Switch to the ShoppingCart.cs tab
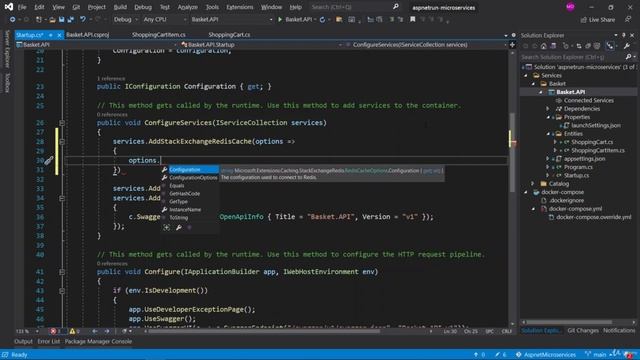This screenshot has width=640, height=360. [229, 35]
